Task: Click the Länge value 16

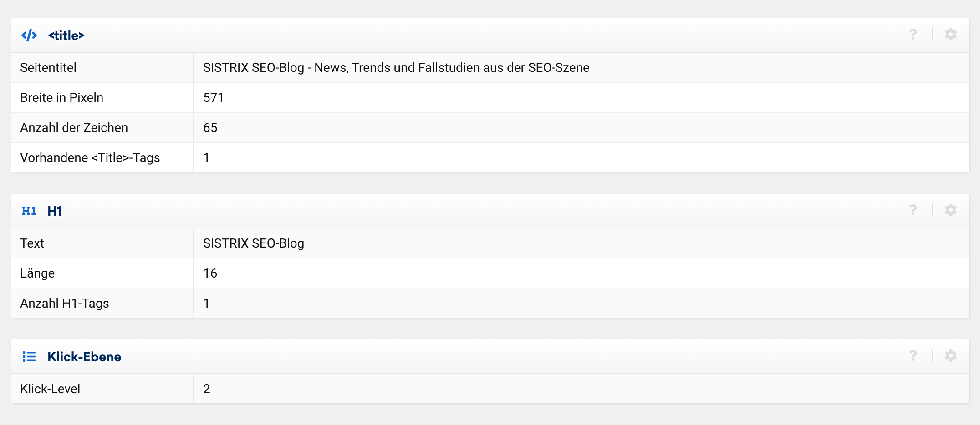Action: (x=210, y=273)
